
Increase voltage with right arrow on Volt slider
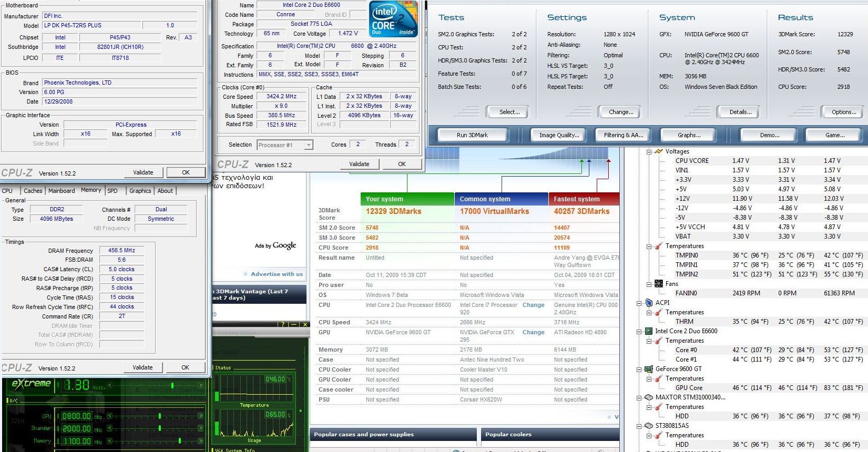coord(201,385)
